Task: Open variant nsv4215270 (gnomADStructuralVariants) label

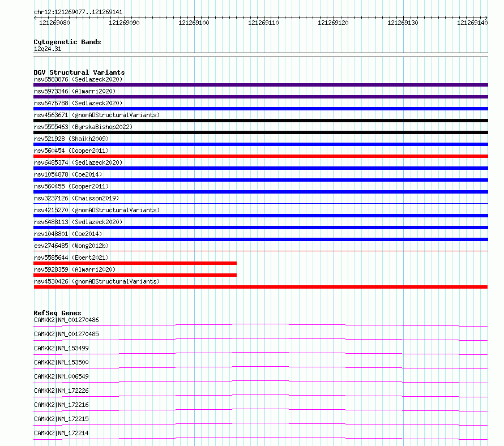Action: click(x=97, y=210)
